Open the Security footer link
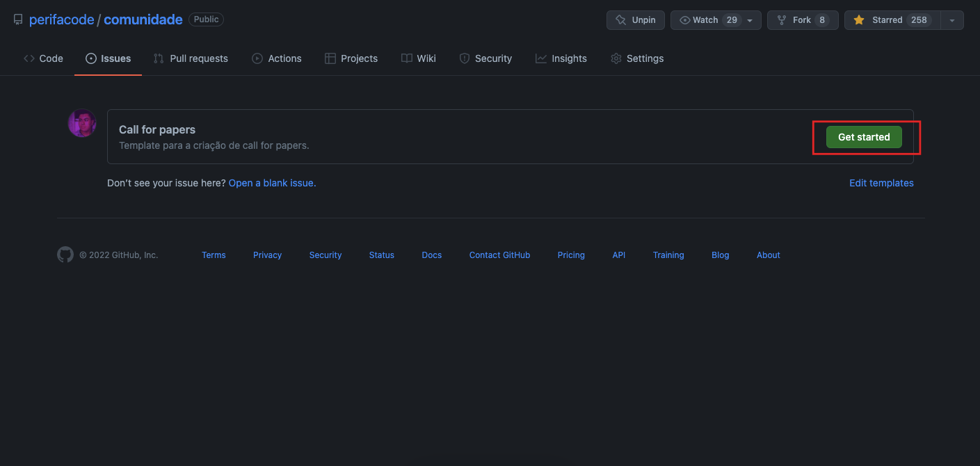Image resolution: width=980 pixels, height=466 pixels. pos(326,255)
